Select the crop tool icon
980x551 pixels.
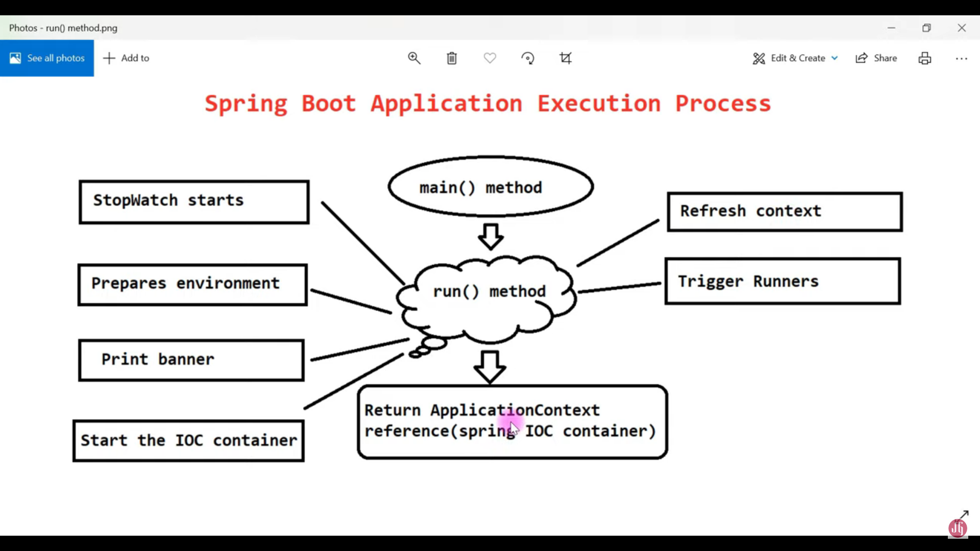(x=566, y=58)
